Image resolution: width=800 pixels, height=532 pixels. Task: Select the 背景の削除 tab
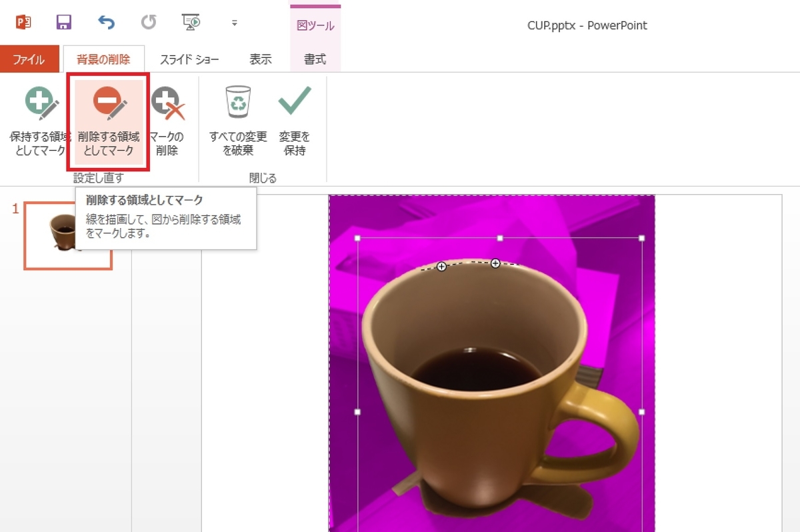[x=103, y=59]
